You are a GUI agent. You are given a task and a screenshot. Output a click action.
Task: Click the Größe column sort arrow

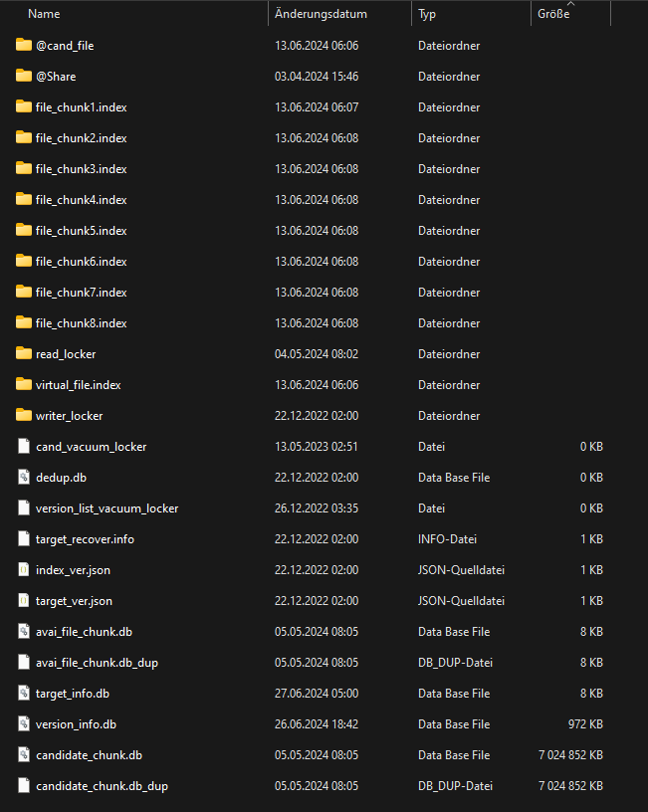coord(571,5)
